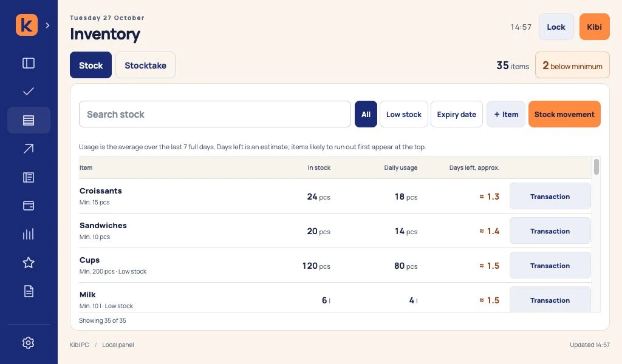Open the Kibi user button
This screenshot has height=364, width=622.
pyautogui.click(x=594, y=27)
